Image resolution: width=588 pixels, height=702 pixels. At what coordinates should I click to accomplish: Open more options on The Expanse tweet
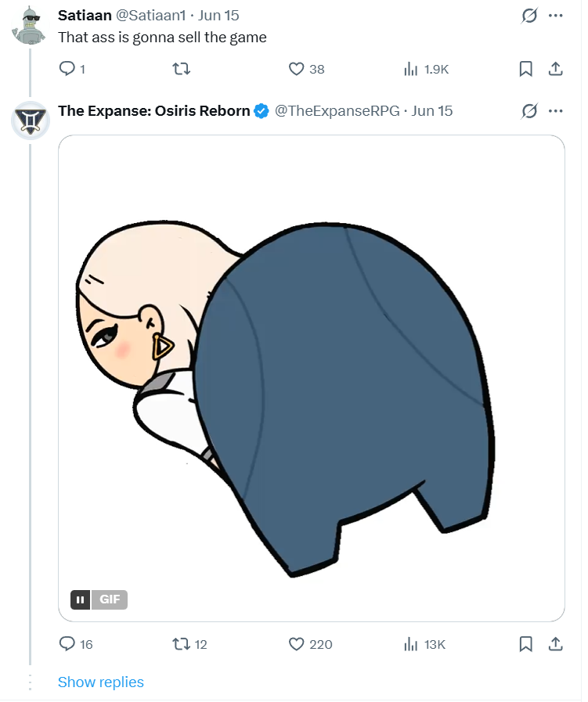(555, 111)
